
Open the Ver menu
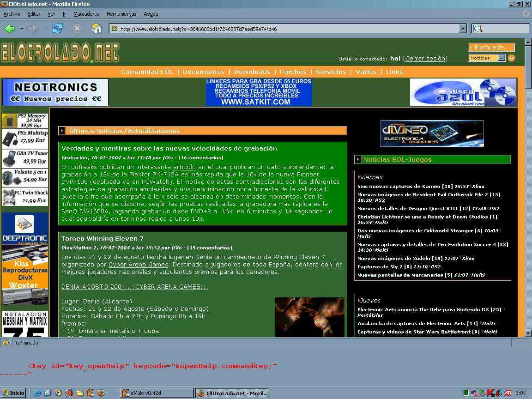51,14
